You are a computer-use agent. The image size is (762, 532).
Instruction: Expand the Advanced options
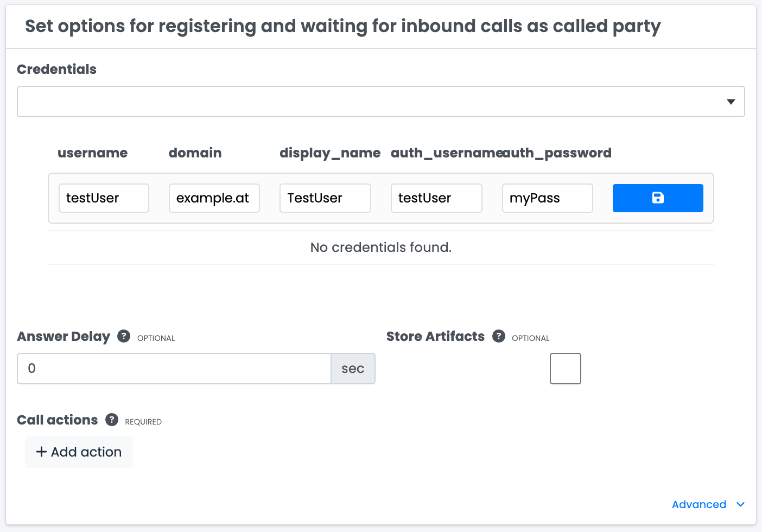(708, 504)
